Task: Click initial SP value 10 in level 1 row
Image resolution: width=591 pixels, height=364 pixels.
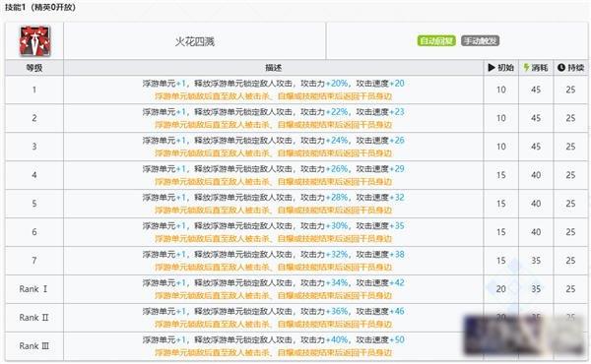Action: coord(501,90)
